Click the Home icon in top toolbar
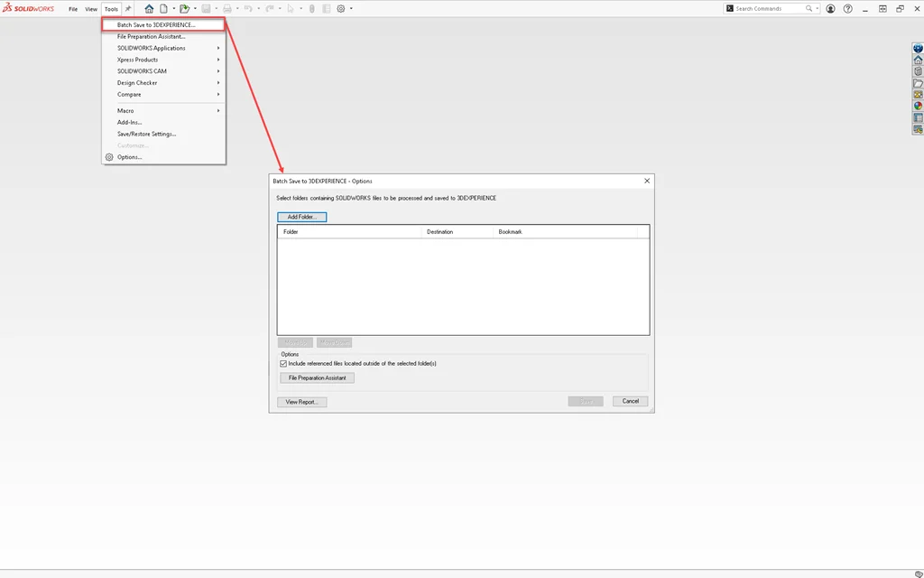The image size is (924, 578). [149, 9]
